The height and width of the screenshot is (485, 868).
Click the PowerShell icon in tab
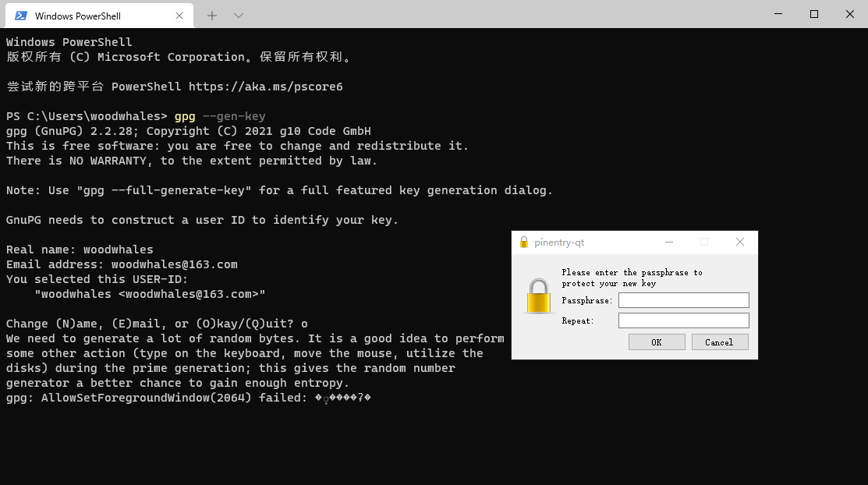click(21, 16)
